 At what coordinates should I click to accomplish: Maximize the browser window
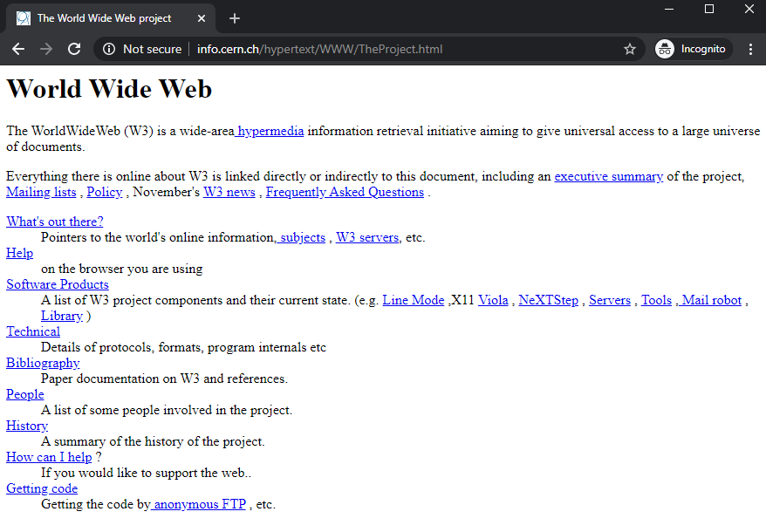709,9
